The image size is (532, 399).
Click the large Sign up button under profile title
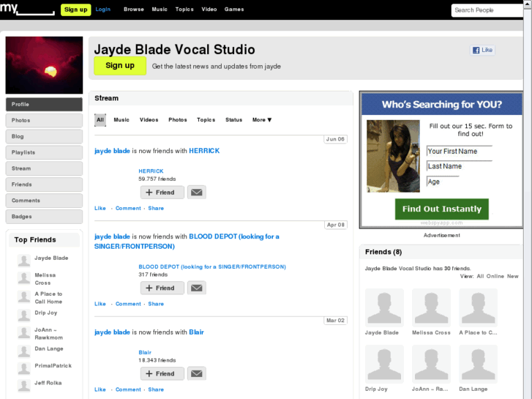[120, 66]
